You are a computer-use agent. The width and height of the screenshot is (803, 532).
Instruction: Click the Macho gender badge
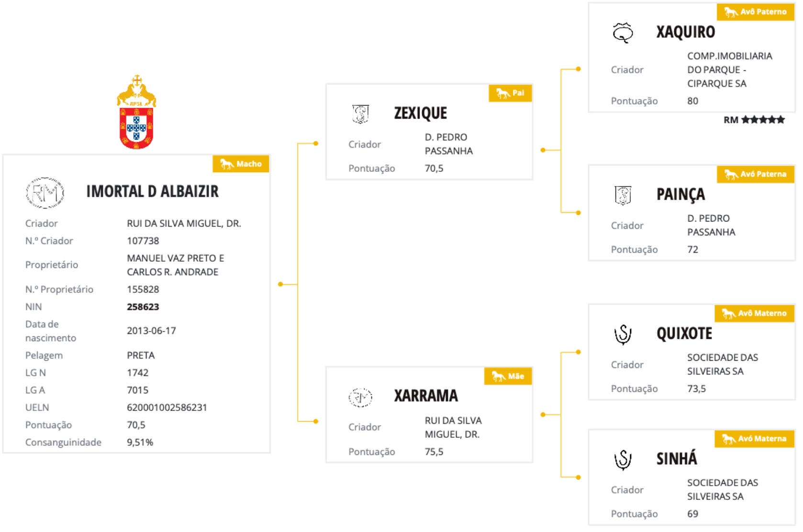click(x=241, y=164)
